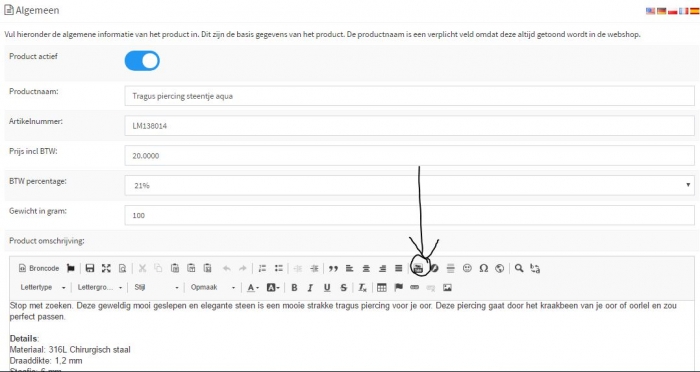The width and height of the screenshot is (700, 372).
Task: Click the 'Draaddikte: 1,2 mm' line
Action: click(46, 360)
